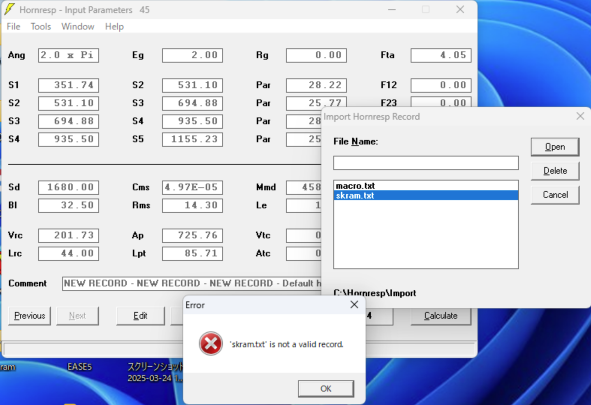Click the red error icon
The width and height of the screenshot is (591, 405).
211,343
